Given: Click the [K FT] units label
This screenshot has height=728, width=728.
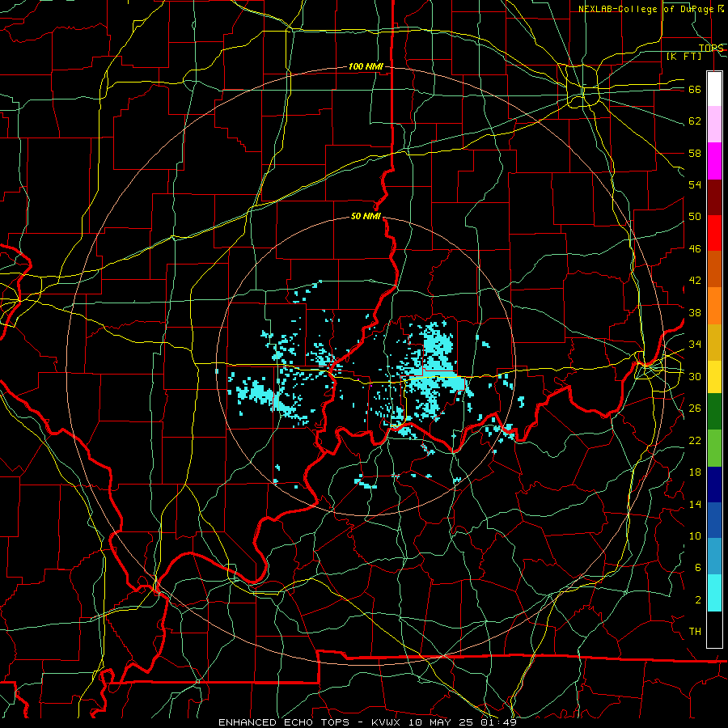Looking at the screenshot, I should tap(684, 56).
